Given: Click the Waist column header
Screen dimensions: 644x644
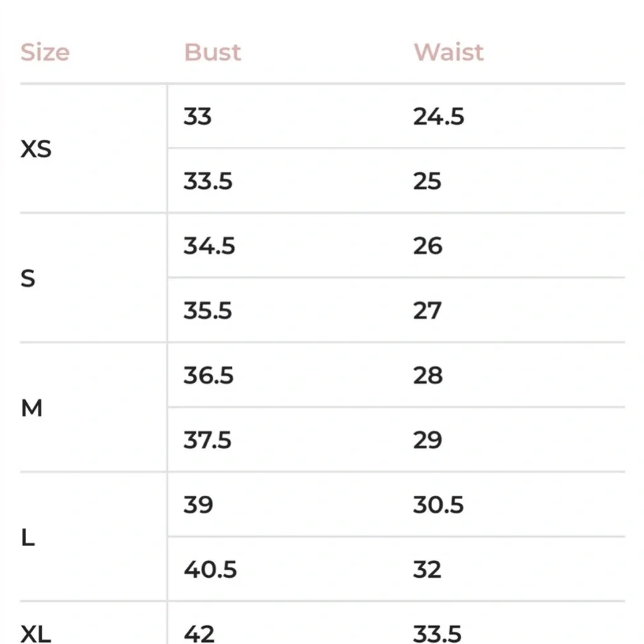Looking at the screenshot, I should tap(448, 52).
